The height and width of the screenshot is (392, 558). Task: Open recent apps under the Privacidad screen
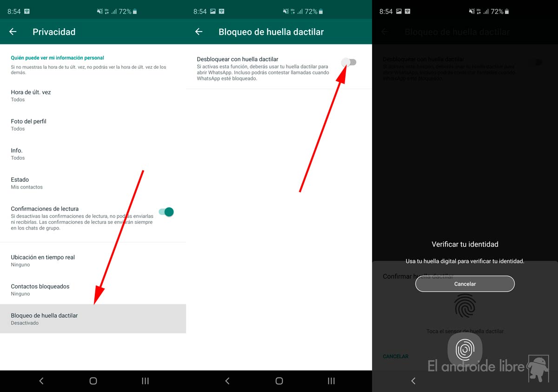click(145, 381)
